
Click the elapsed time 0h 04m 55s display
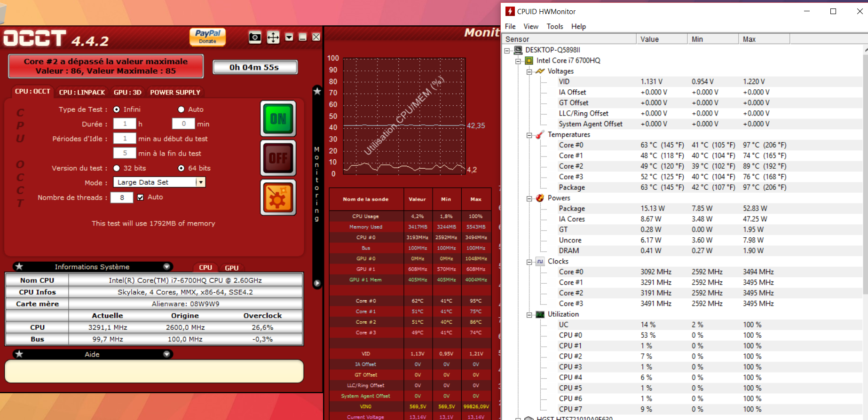coord(255,67)
